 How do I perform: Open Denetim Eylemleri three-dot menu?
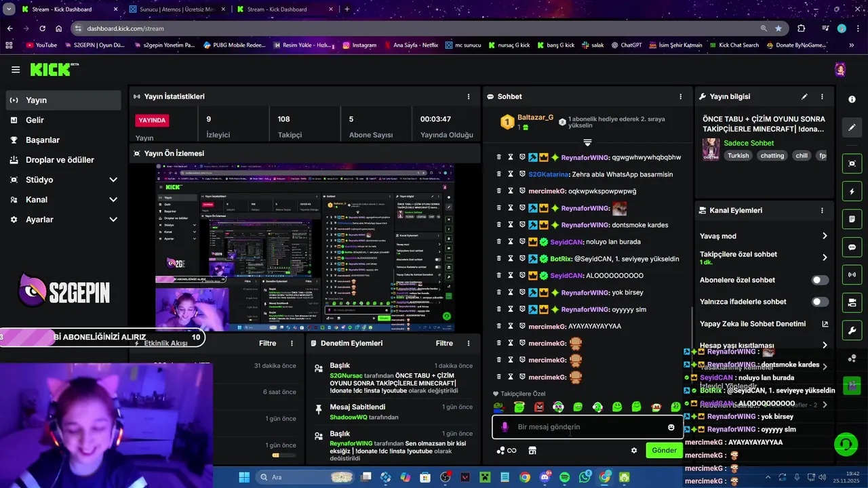[x=469, y=343]
